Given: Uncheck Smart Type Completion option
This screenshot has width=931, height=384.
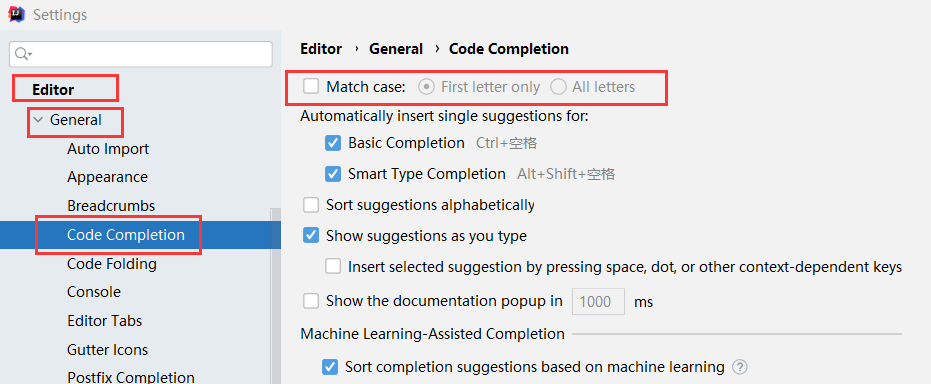Looking at the screenshot, I should (333, 174).
